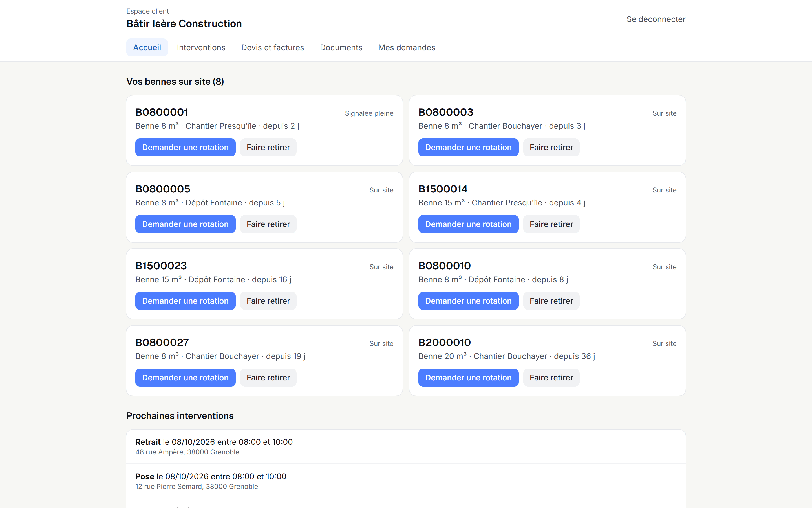Image resolution: width=812 pixels, height=508 pixels.
Task: Select the Retrait 08/10/2026 intervention row
Action: [406, 446]
